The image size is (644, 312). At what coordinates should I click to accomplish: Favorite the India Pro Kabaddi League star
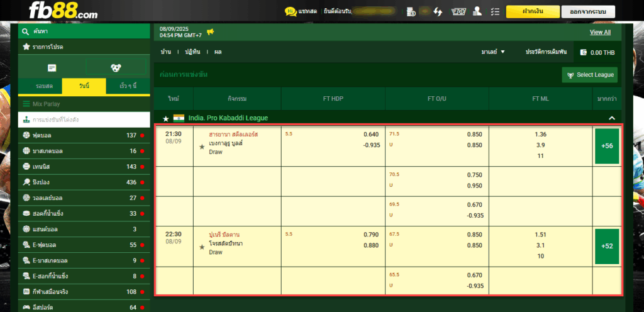(166, 118)
